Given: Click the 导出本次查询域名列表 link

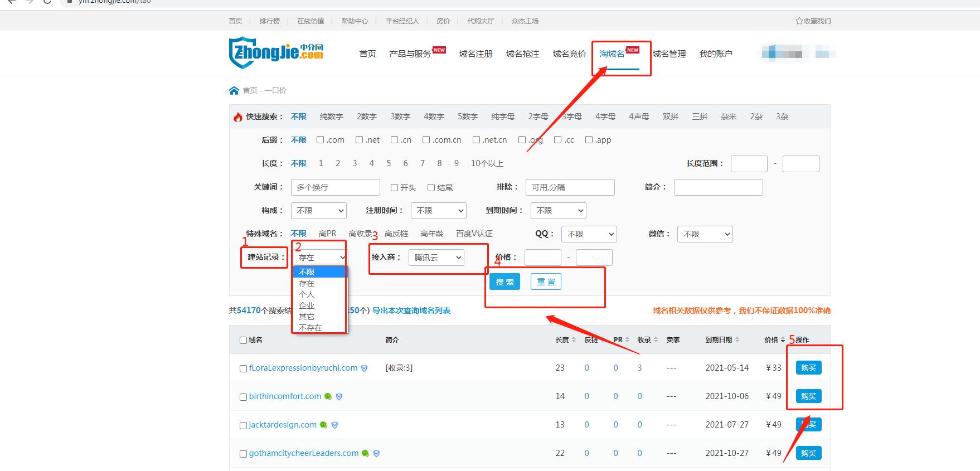Looking at the screenshot, I should coord(411,310).
